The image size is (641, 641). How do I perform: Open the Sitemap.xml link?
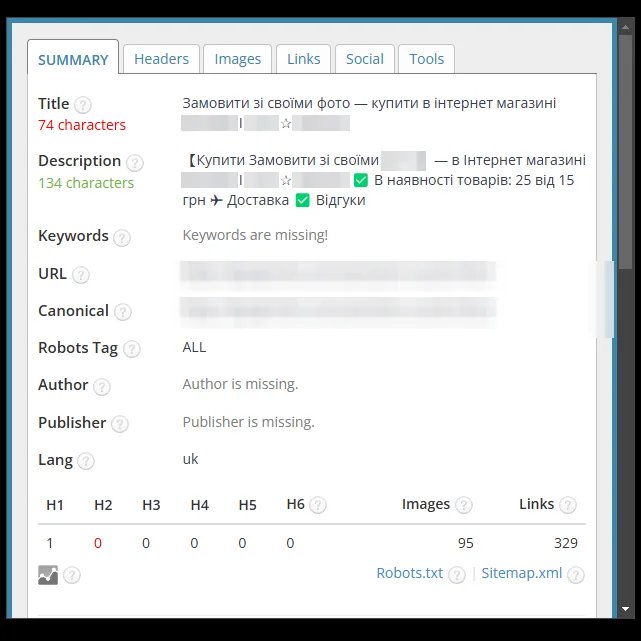pyautogui.click(x=522, y=573)
